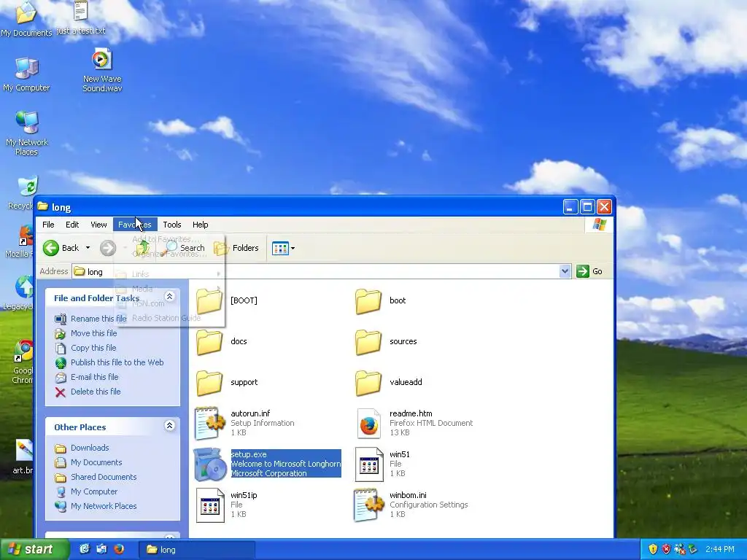747x560 pixels.
Task: Select the win51 file icon
Action: pos(368,464)
